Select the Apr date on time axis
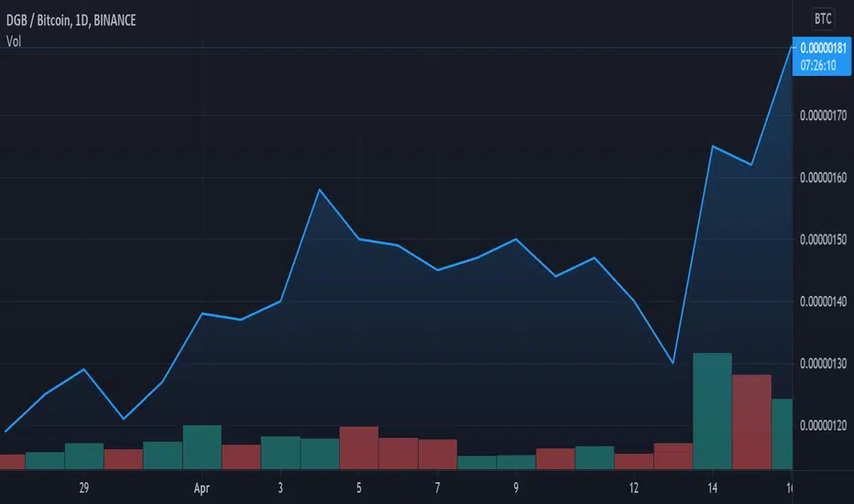The width and height of the screenshot is (854, 504). (202, 488)
